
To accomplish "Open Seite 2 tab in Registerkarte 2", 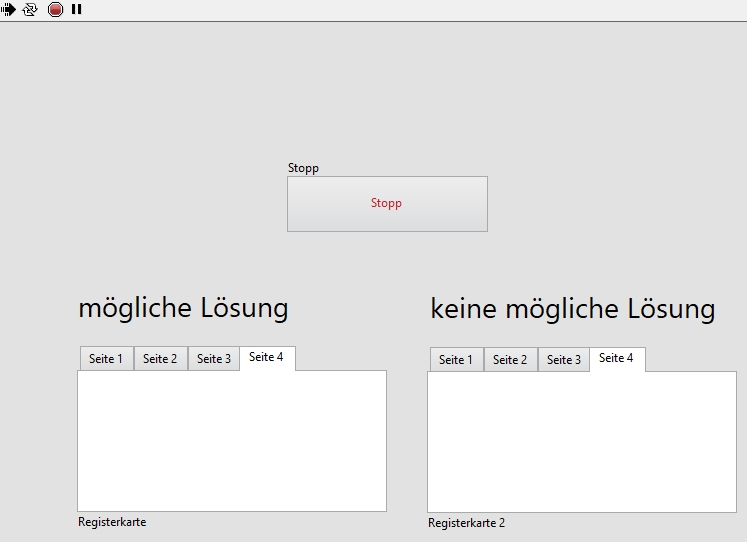I will 510,360.
